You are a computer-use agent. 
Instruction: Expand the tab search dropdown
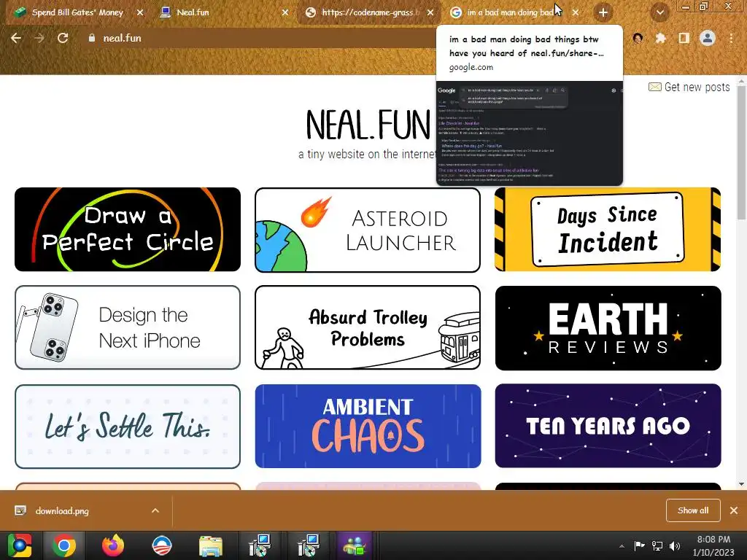click(659, 12)
